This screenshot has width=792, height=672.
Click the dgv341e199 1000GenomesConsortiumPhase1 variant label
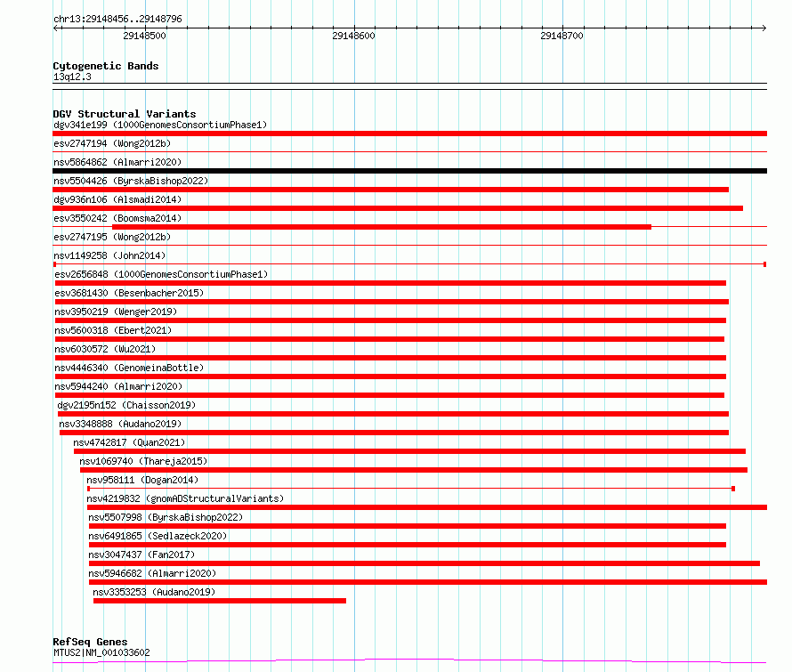click(x=160, y=125)
